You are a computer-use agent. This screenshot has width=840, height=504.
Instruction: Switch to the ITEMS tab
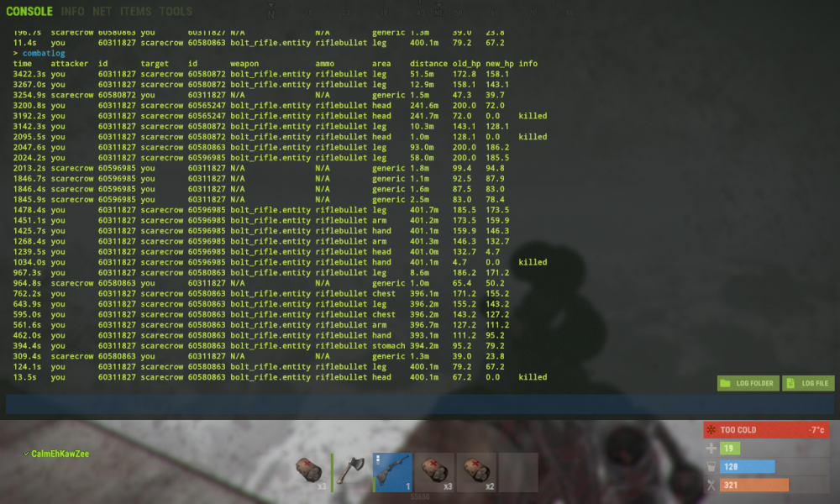(135, 12)
